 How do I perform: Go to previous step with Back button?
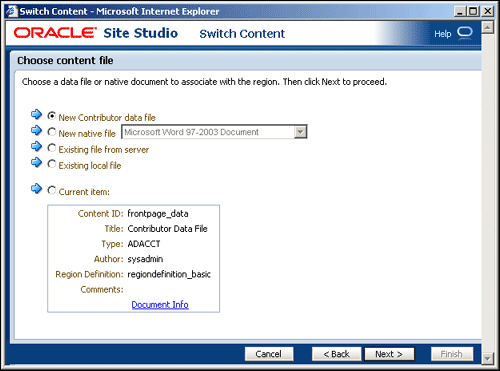point(336,354)
